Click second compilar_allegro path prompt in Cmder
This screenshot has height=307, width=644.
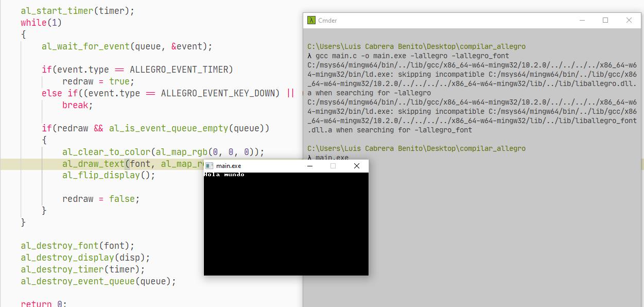[416, 148]
